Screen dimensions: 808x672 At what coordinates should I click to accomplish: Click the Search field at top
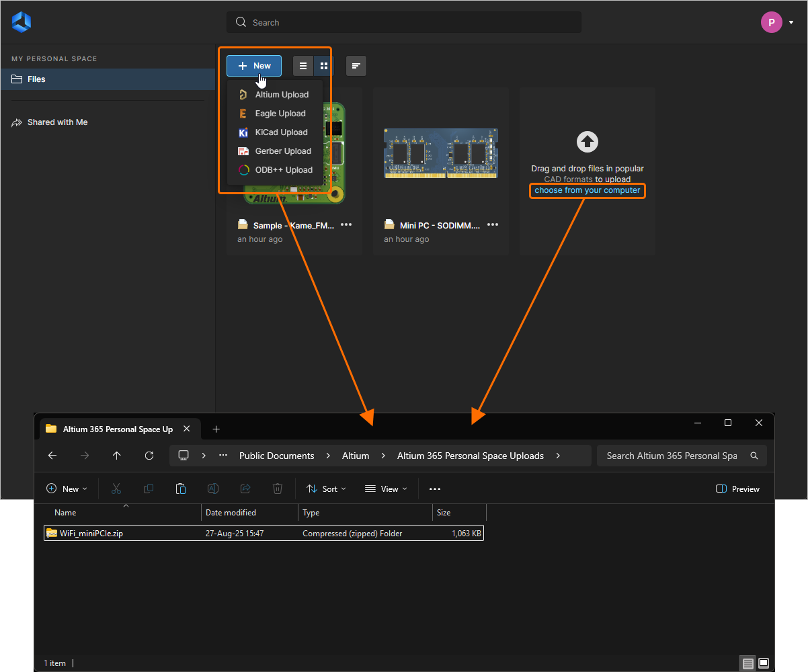403,22
